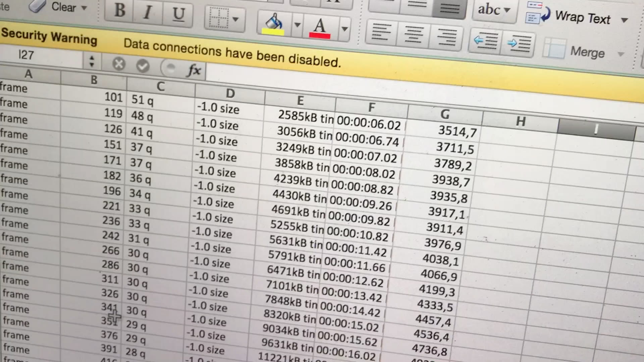
Task: Expand the Clear dropdown menu
Action: point(84,8)
